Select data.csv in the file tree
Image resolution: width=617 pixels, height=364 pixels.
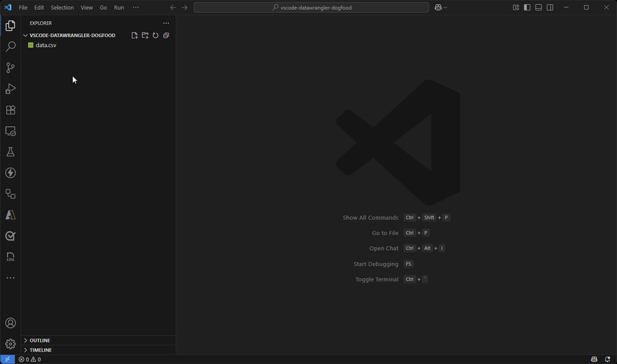tap(46, 45)
